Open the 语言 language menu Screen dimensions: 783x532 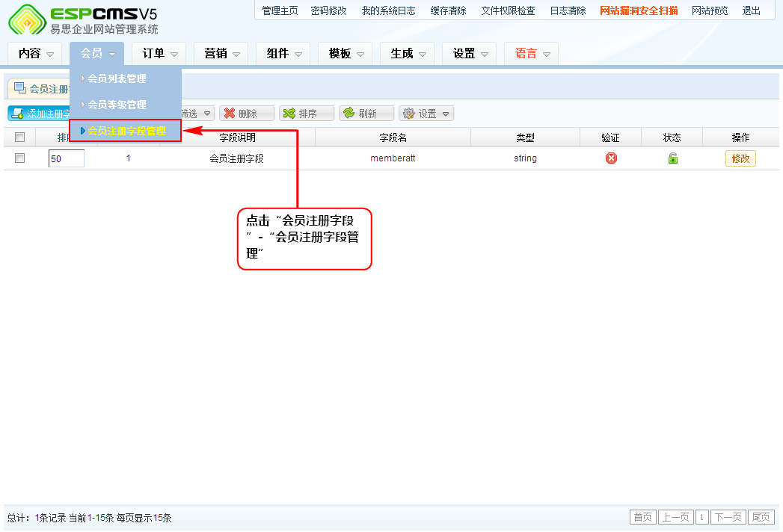(532, 54)
